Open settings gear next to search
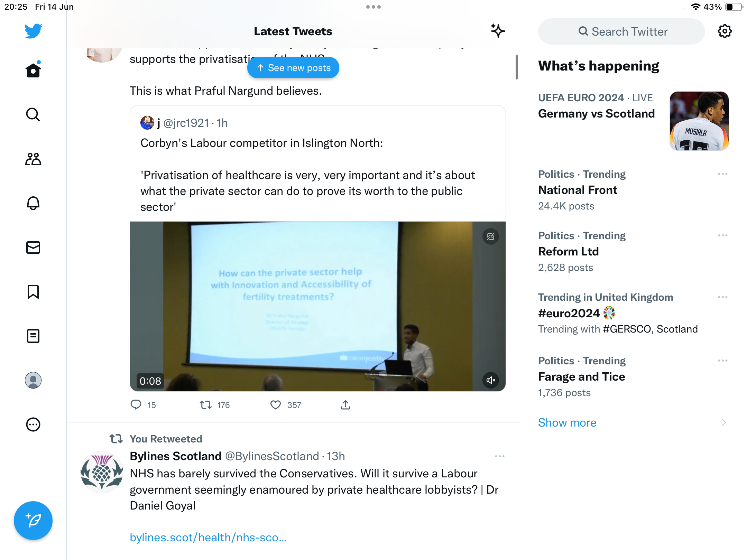This screenshot has width=747, height=560. click(725, 31)
